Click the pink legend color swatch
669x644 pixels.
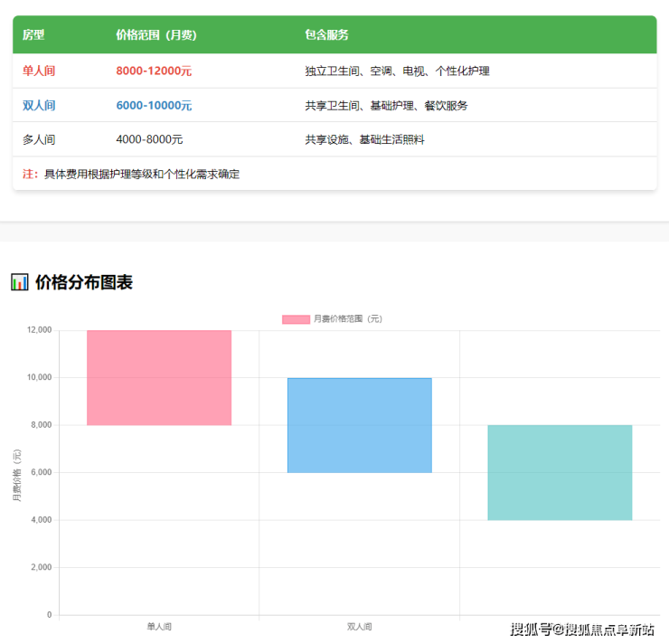tap(296, 319)
